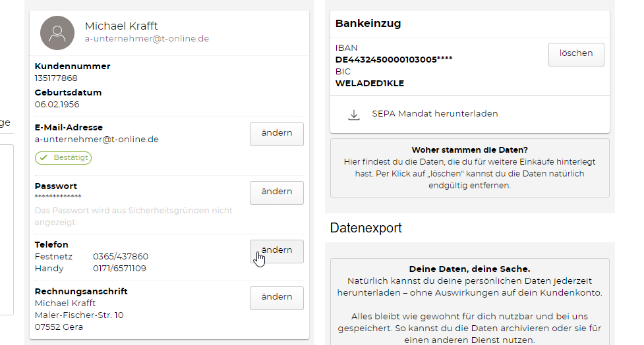
Task: Select the Kundennummer value 135177868
Action: tap(56, 78)
